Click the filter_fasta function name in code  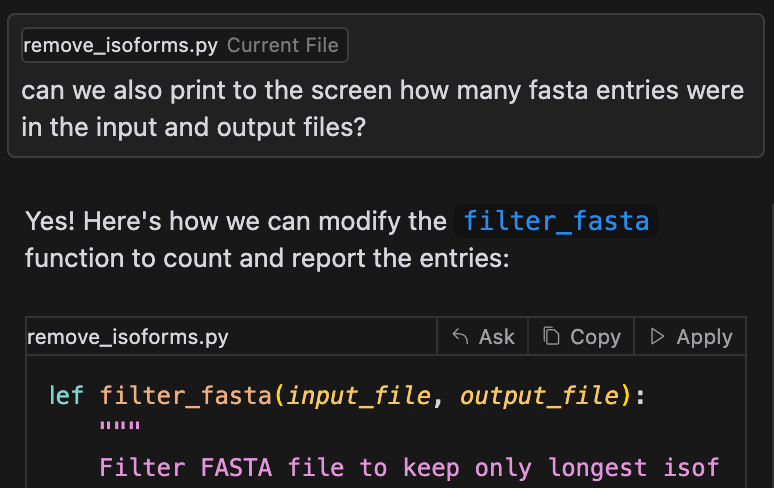[186, 395]
